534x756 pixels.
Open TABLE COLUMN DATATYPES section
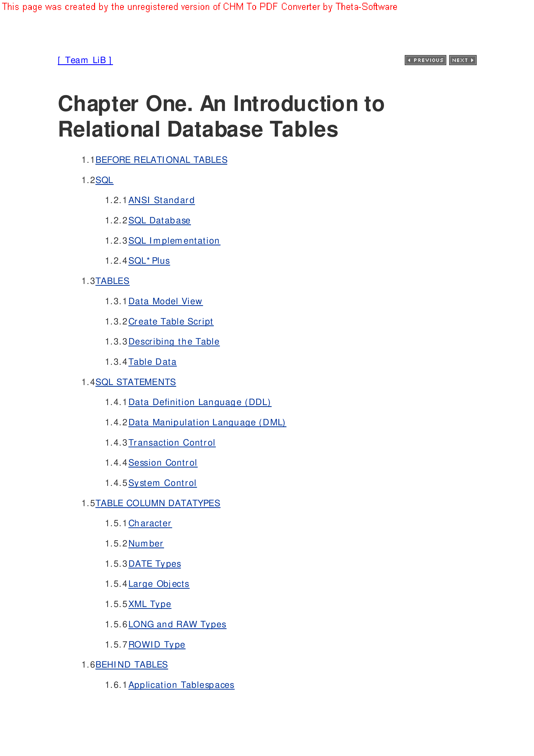pyautogui.click(x=158, y=503)
